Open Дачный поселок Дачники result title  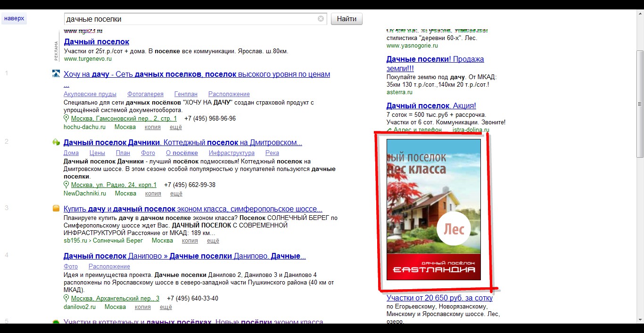(183, 142)
